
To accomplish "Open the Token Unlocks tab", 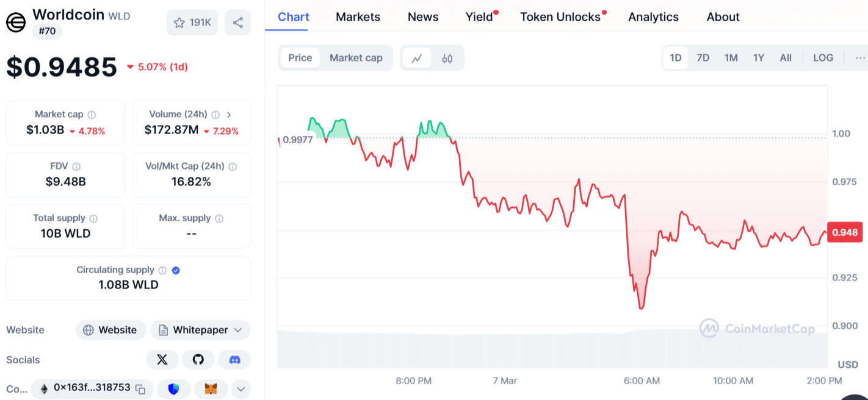I will point(560,17).
